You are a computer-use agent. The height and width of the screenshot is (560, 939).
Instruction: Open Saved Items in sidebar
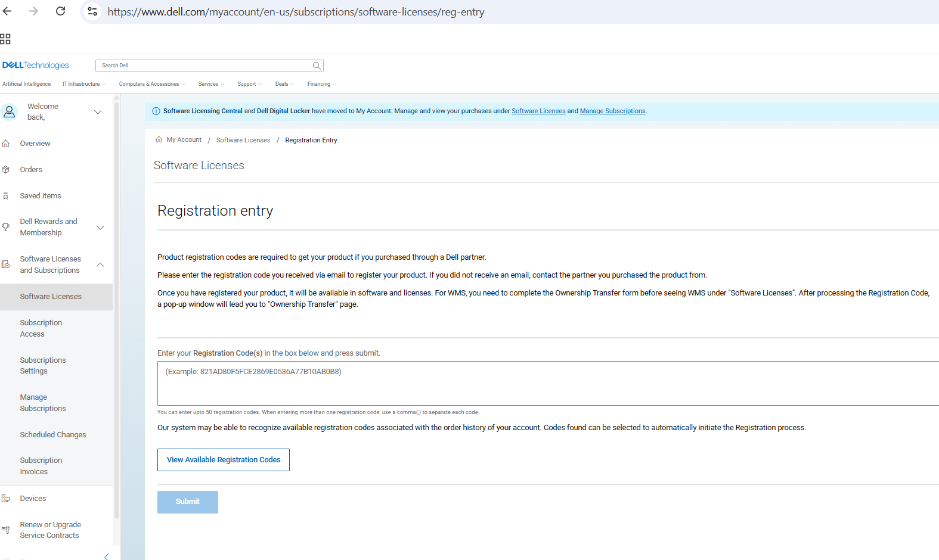41,196
